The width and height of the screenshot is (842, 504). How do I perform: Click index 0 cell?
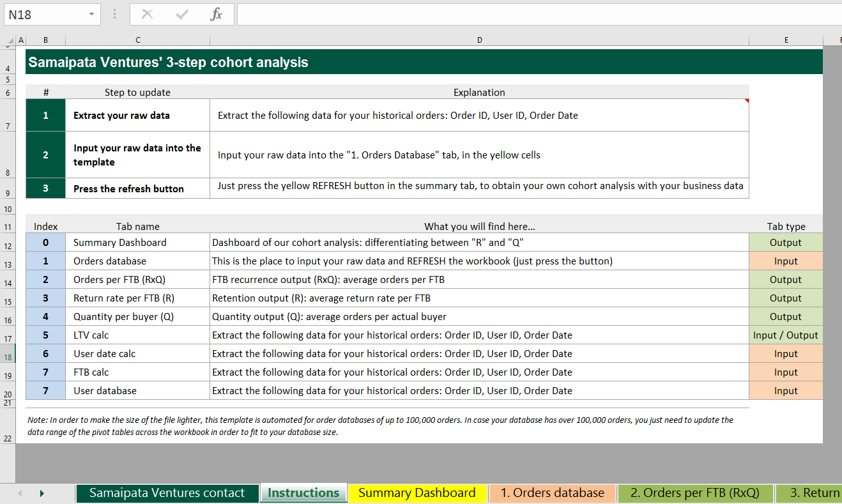[45, 243]
